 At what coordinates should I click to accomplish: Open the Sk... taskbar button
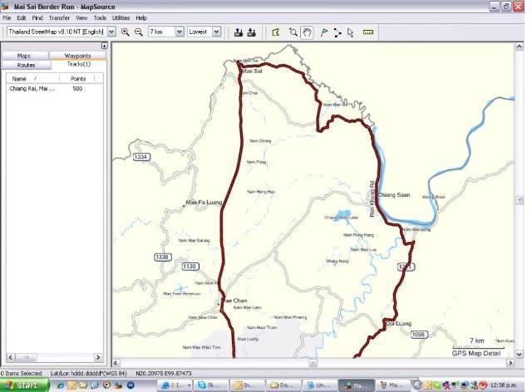coord(209,385)
